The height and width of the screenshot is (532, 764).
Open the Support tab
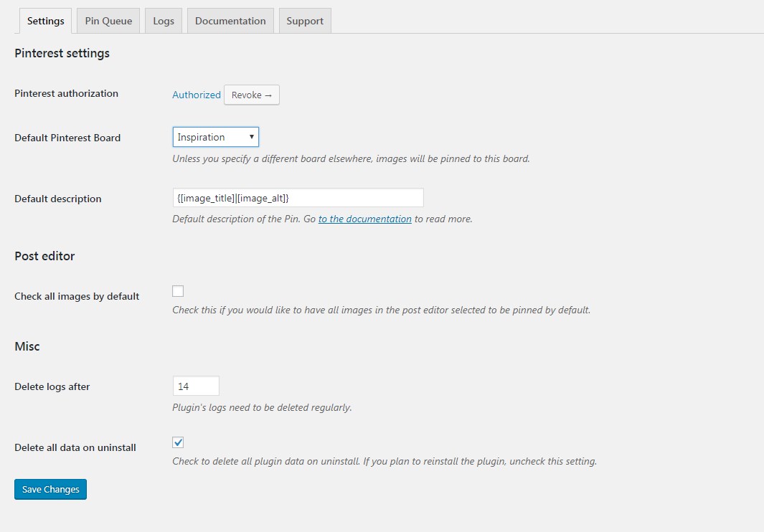point(305,21)
